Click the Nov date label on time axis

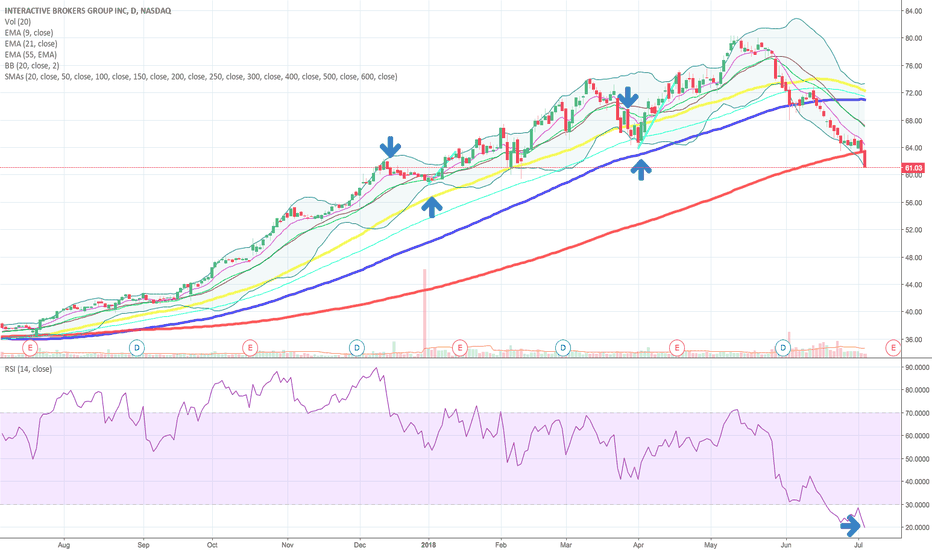coord(288,545)
